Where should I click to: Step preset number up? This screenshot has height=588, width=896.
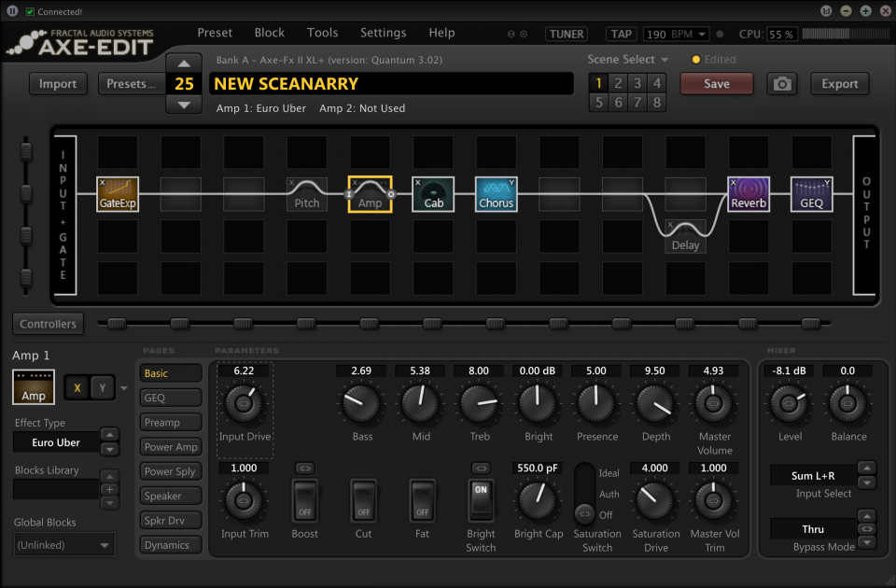pyautogui.click(x=184, y=63)
